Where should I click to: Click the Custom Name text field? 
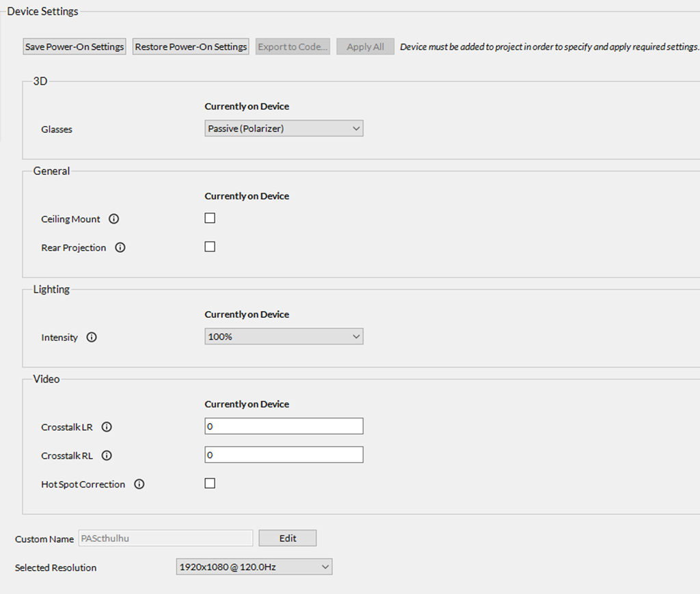[x=165, y=538]
